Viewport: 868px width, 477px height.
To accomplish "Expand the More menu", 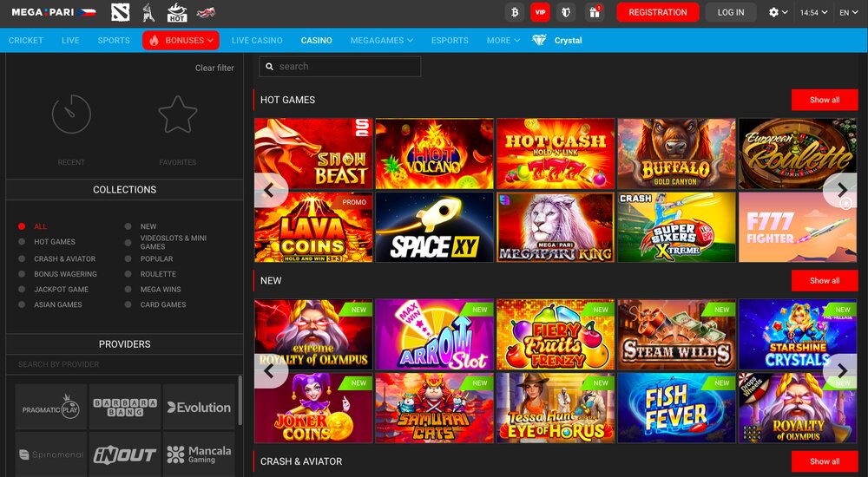I will [x=503, y=41].
